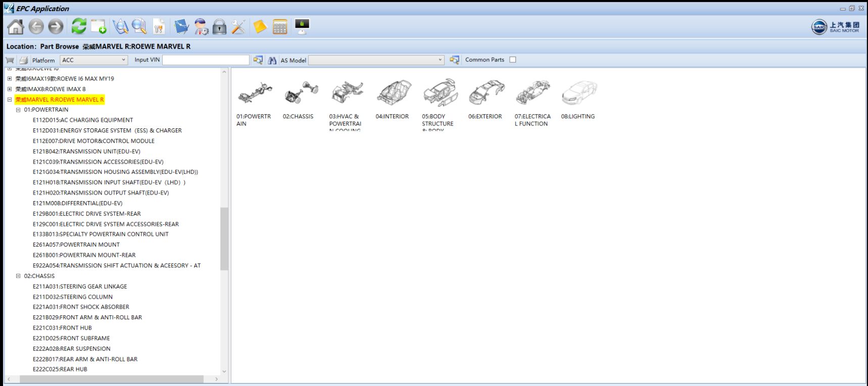868x386 pixels.
Task: Open E112E007:DRIVE MOTOR&CONTROL MODULE
Action: coord(93,141)
